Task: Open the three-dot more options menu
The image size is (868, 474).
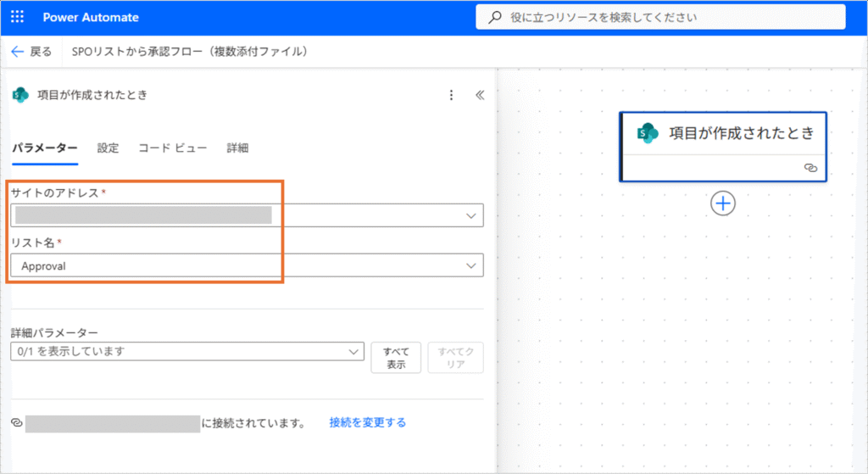Action: [x=451, y=95]
